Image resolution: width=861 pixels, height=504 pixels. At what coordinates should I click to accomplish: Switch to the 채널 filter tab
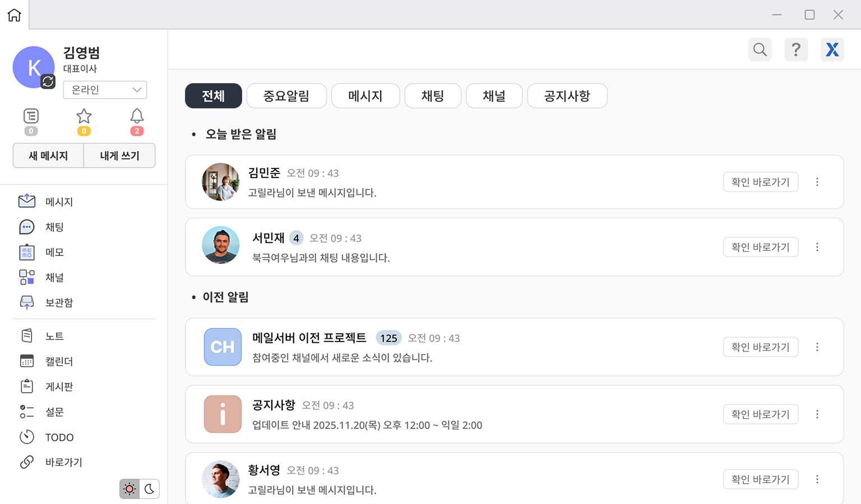[x=494, y=96]
